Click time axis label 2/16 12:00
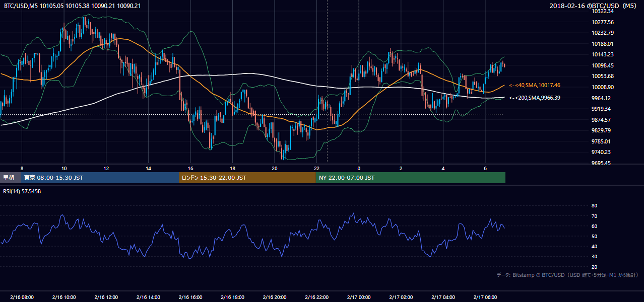Viewport: 644px width, 302px height. tap(106, 297)
